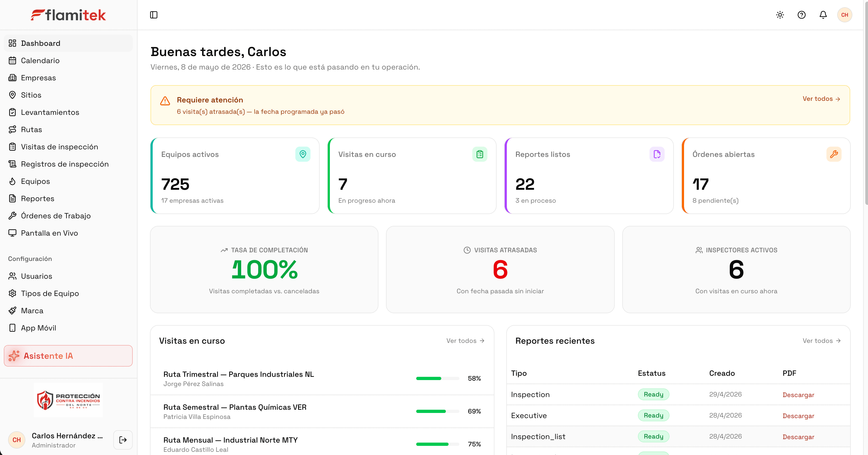Open help via question mark icon
This screenshot has width=868, height=455.
click(802, 15)
